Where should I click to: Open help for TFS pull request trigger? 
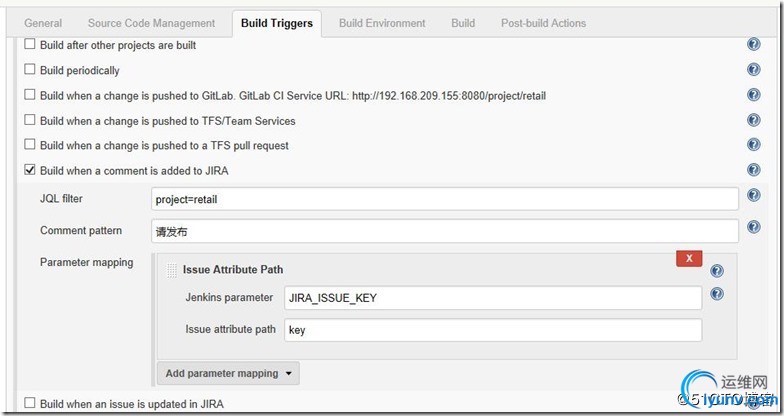(x=754, y=144)
